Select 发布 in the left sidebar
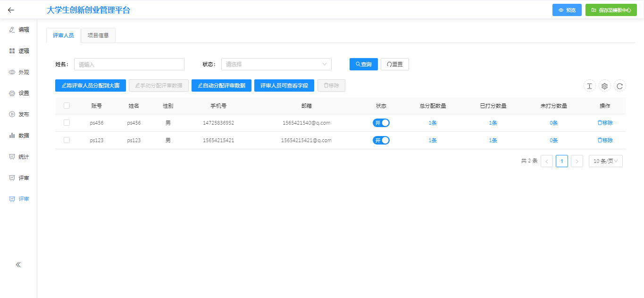 (x=19, y=114)
